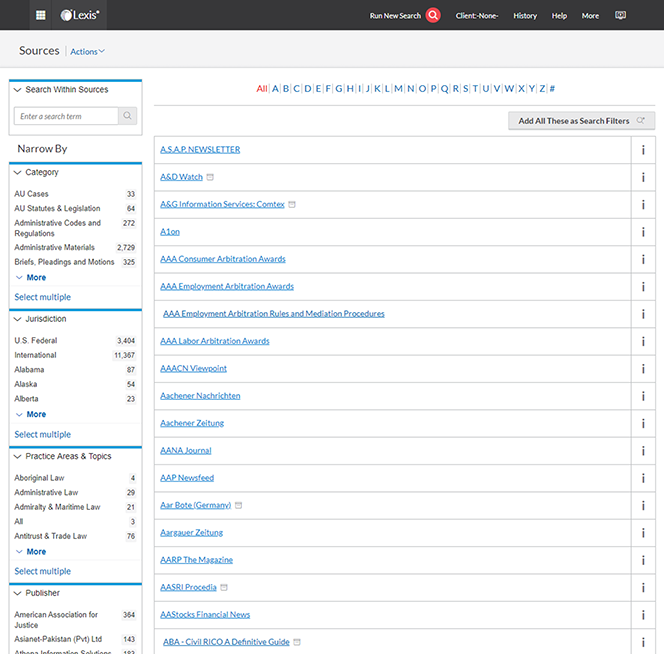Open the Client -None- menu
Image resolution: width=664 pixels, height=654 pixels.
477,16
